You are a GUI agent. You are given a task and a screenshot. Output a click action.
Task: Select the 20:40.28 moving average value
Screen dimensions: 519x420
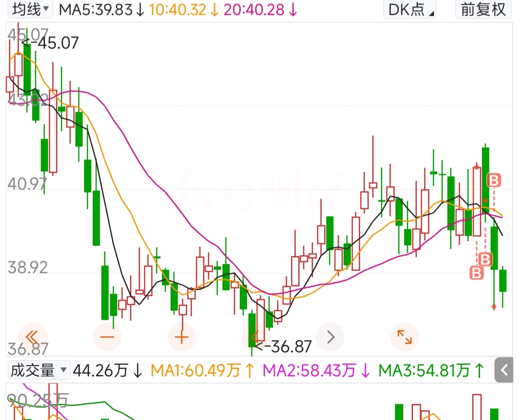(x=260, y=10)
